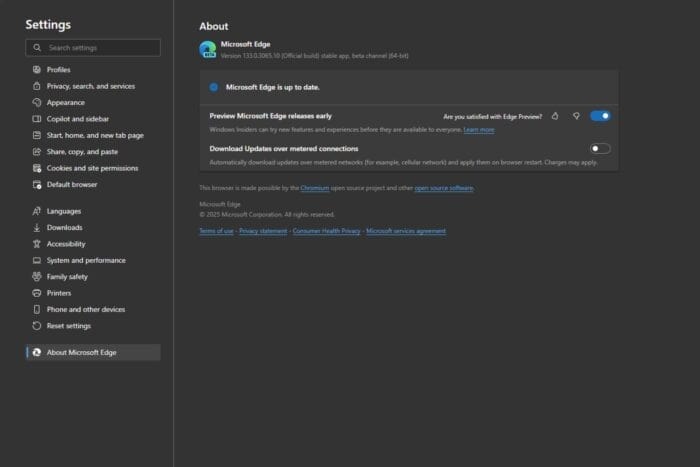Viewport: 700px width, 467px height.
Task: Select Languages in the settings sidebar
Action: (x=64, y=211)
